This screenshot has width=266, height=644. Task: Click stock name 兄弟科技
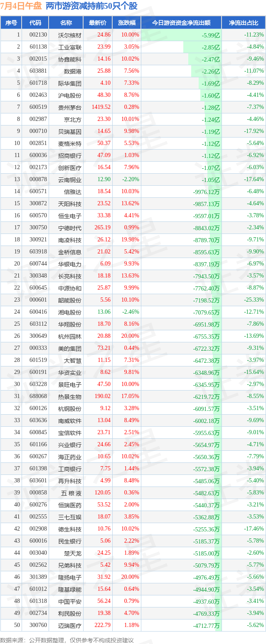pyautogui.click(x=70, y=565)
